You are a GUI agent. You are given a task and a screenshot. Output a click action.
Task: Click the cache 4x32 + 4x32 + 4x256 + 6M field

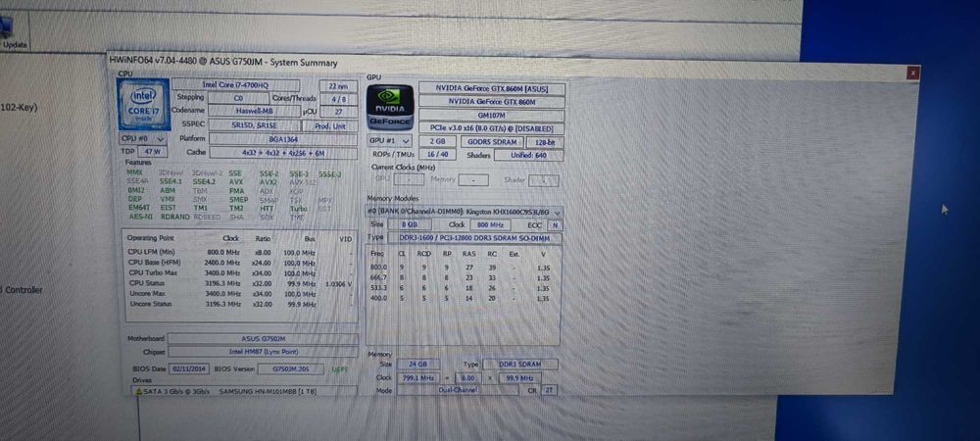click(x=283, y=153)
